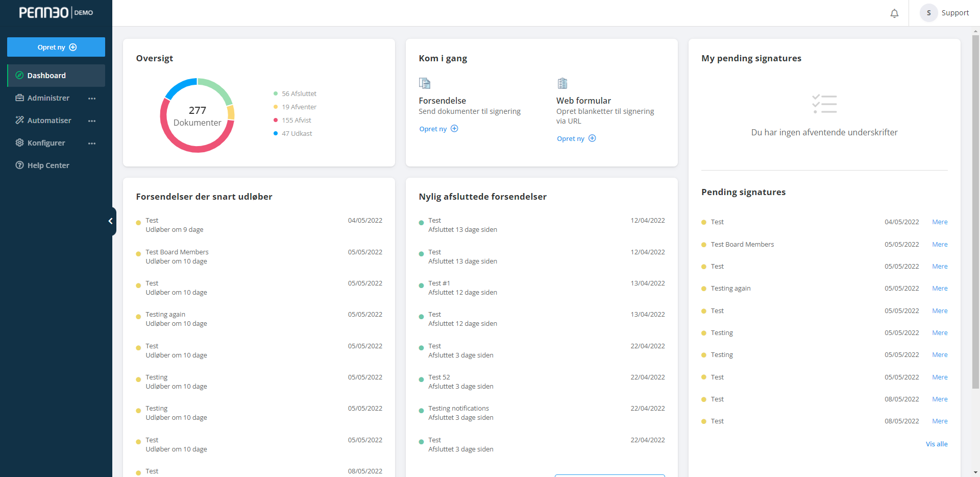Expand Automatiser submenu via three dots
Screen dimensions: 980x477
[x=92, y=121]
